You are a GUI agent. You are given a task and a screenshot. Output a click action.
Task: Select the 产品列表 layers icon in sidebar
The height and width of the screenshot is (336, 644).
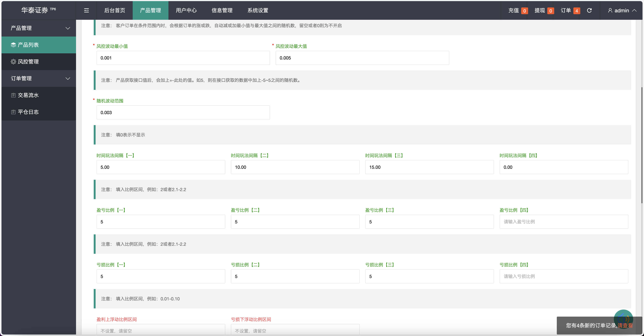13,45
